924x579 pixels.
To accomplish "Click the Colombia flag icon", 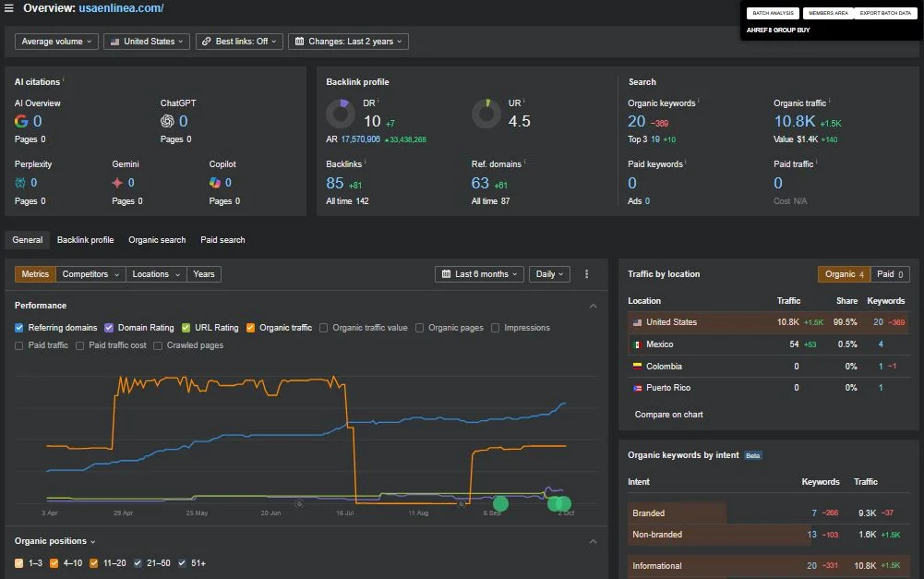I will pyautogui.click(x=637, y=367).
